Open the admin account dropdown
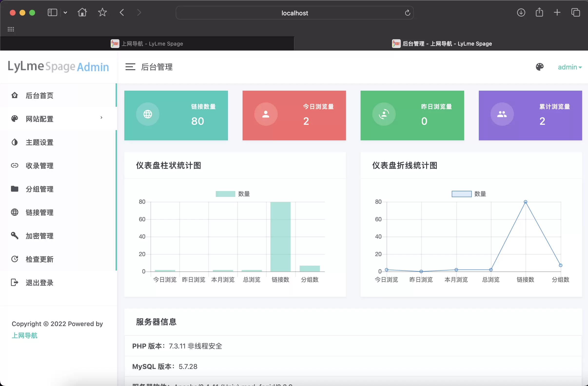The image size is (588, 386). pyautogui.click(x=569, y=67)
